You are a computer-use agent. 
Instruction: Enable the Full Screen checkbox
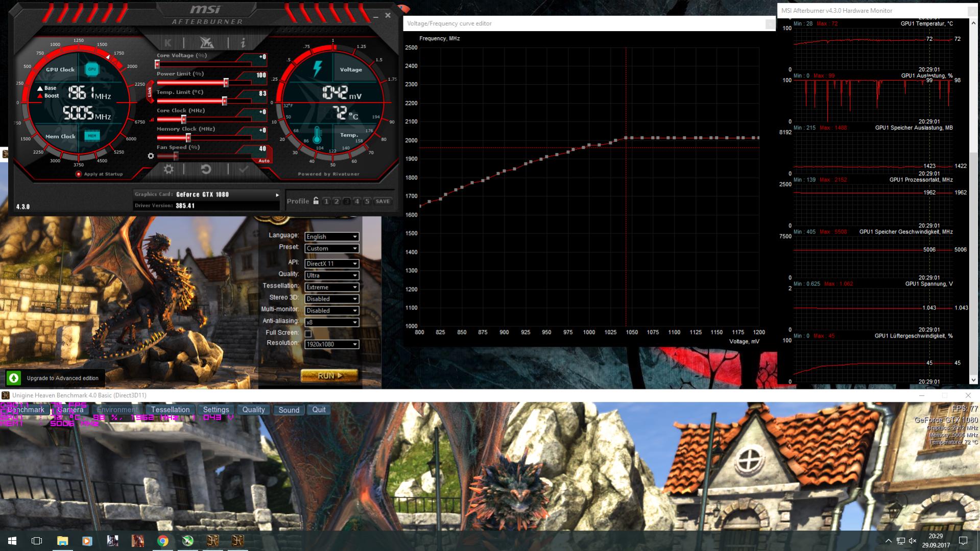point(308,333)
